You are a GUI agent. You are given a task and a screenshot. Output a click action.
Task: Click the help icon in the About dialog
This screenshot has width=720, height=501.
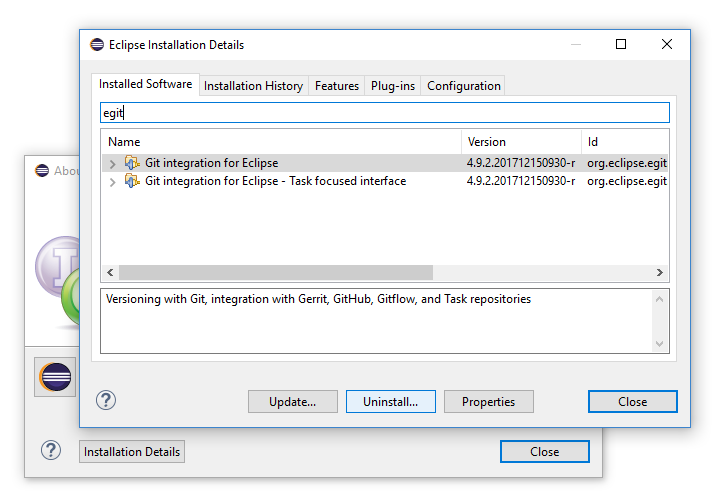[x=51, y=450]
